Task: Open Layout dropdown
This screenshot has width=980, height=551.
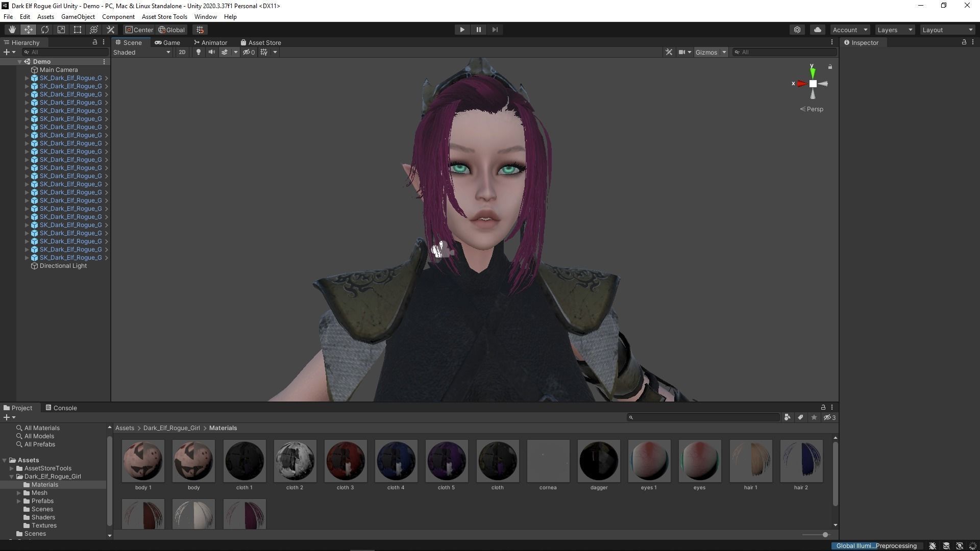Action: (948, 30)
